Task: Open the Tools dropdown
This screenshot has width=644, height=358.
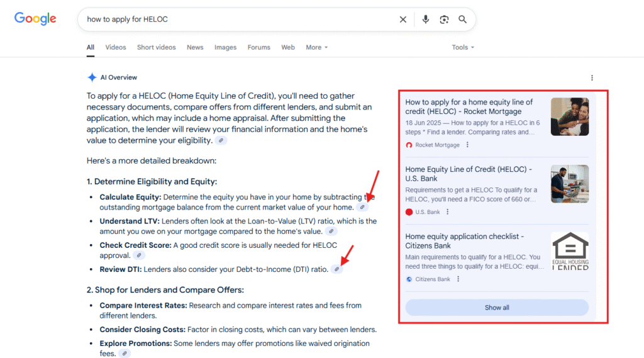Action: click(463, 47)
